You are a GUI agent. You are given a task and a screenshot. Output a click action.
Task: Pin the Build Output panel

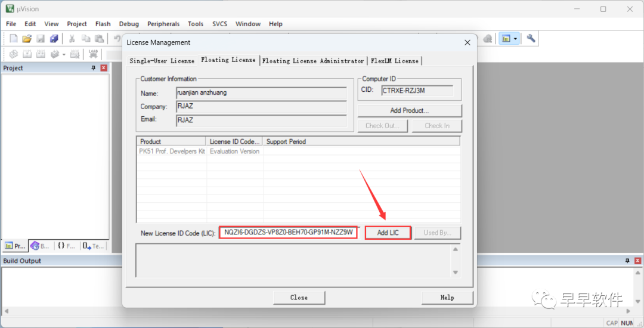(x=627, y=261)
